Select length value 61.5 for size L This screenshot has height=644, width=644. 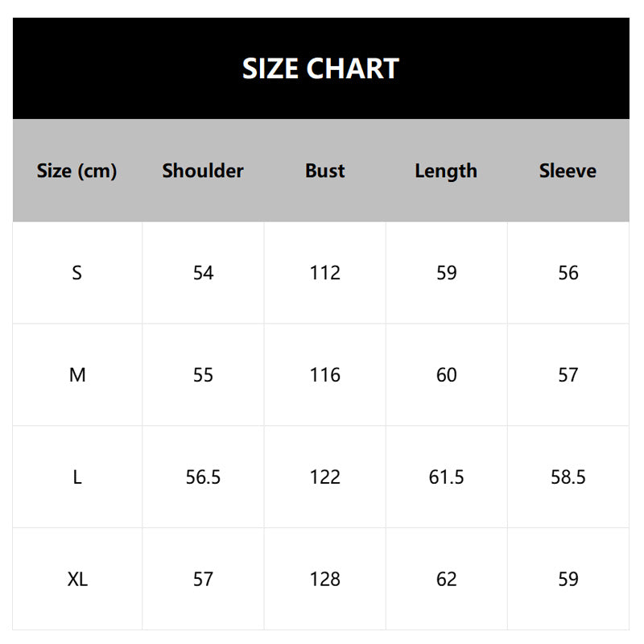coord(446,477)
